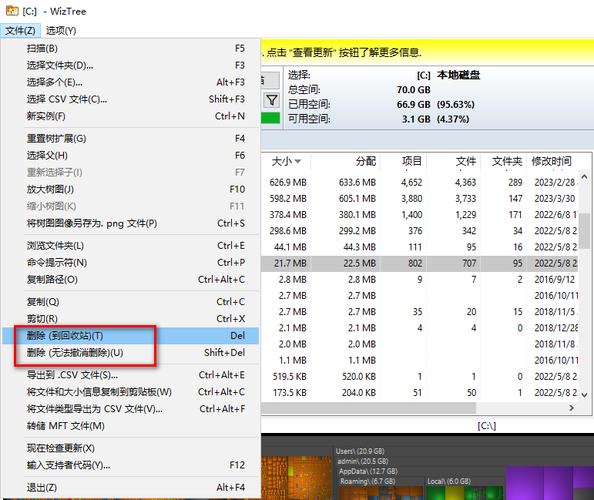Image resolution: width=594 pixels, height=500 pixels.
Task: Open the 选项(Y) menu
Action: click(x=61, y=31)
